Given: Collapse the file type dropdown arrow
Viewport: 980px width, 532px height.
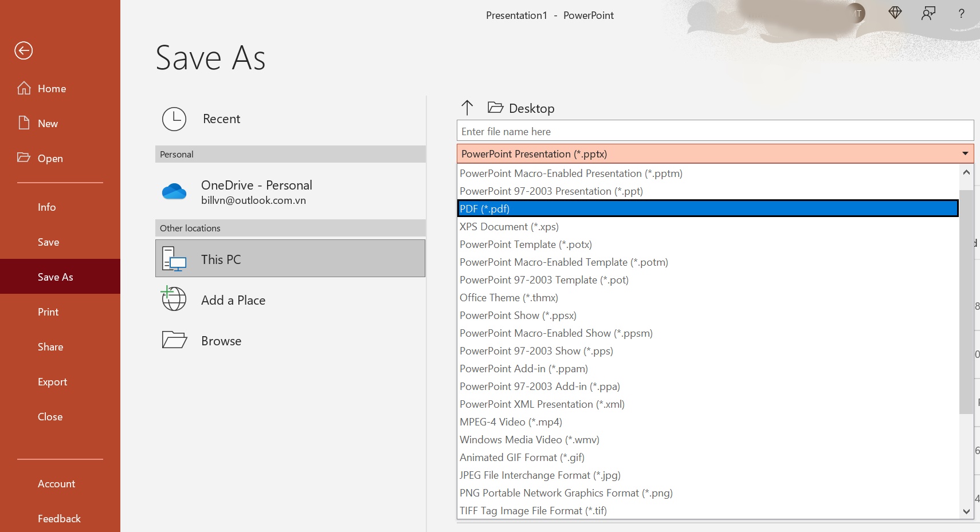Looking at the screenshot, I should pos(965,153).
